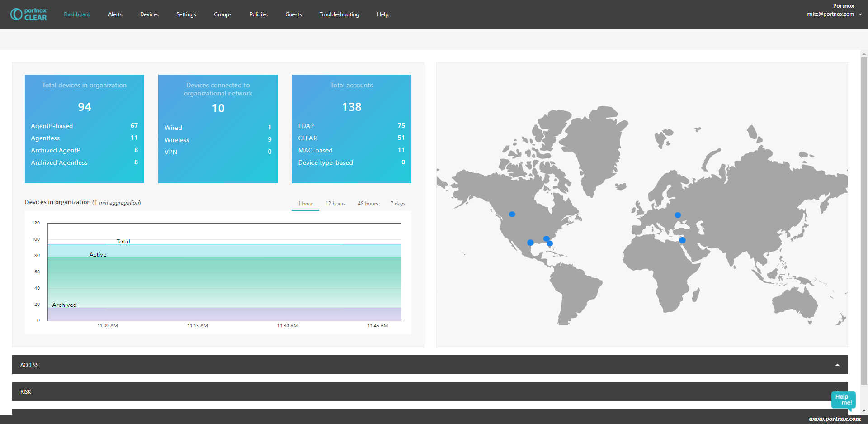Go to the Guests page
This screenshot has height=424, width=868.
(x=293, y=14)
